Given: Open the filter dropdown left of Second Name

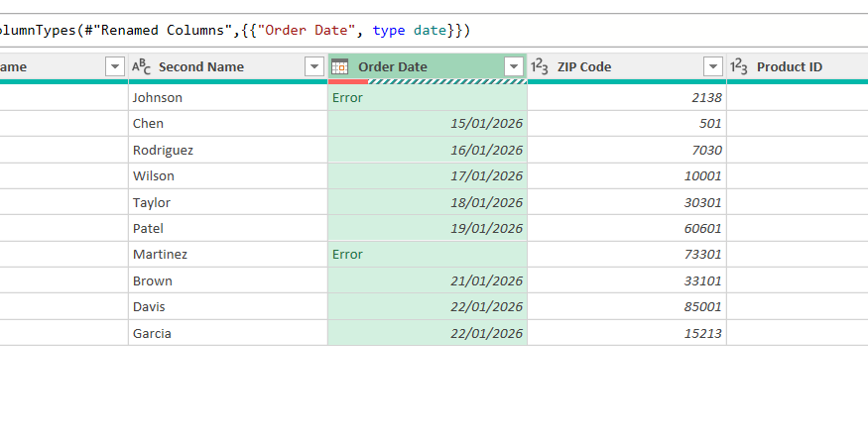Looking at the screenshot, I should coord(115,67).
